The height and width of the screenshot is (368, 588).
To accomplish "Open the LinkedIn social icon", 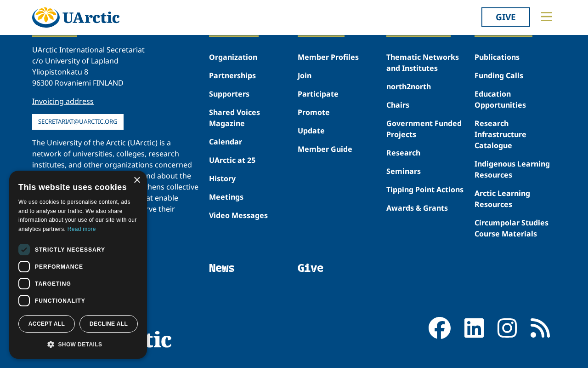I will tap(474, 328).
